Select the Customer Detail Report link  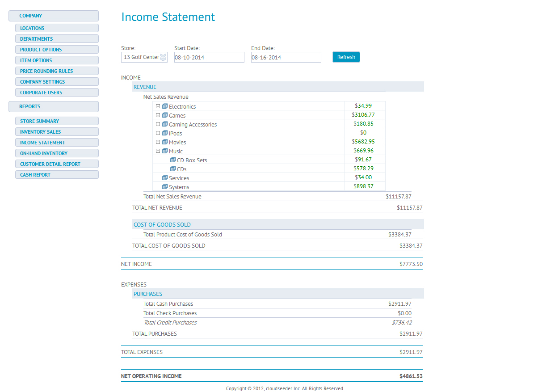click(57, 164)
